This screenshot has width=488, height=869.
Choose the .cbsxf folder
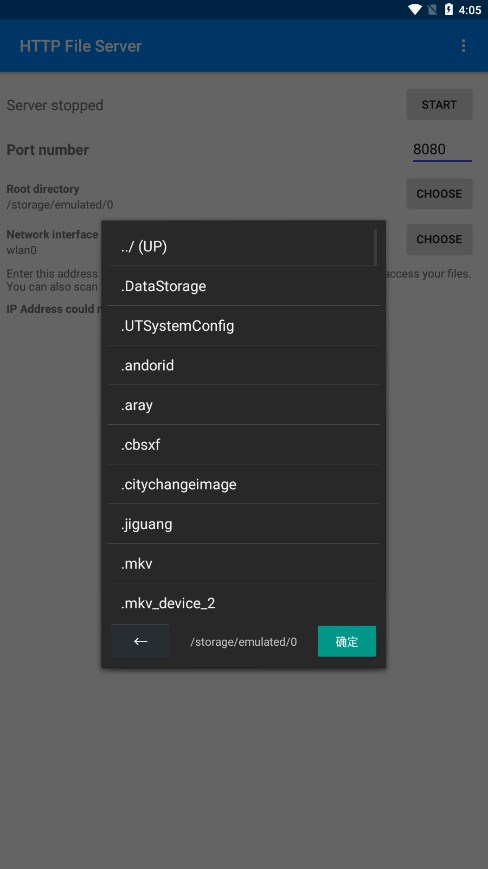tap(244, 444)
